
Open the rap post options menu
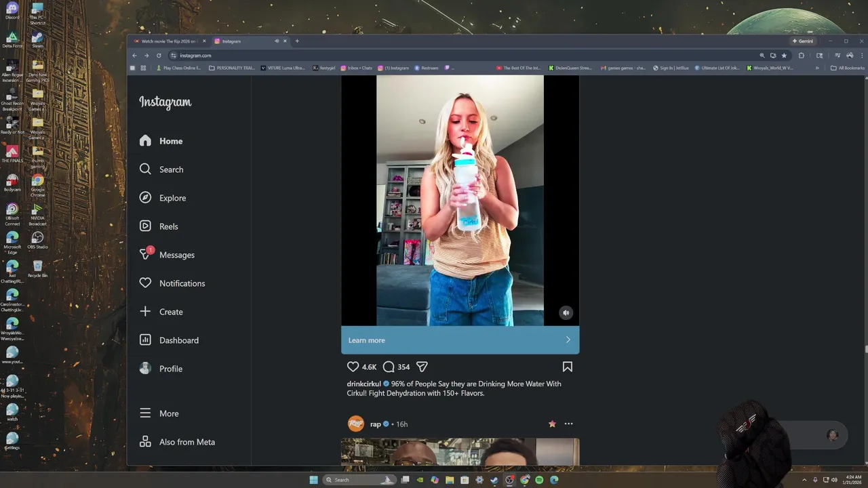point(568,424)
